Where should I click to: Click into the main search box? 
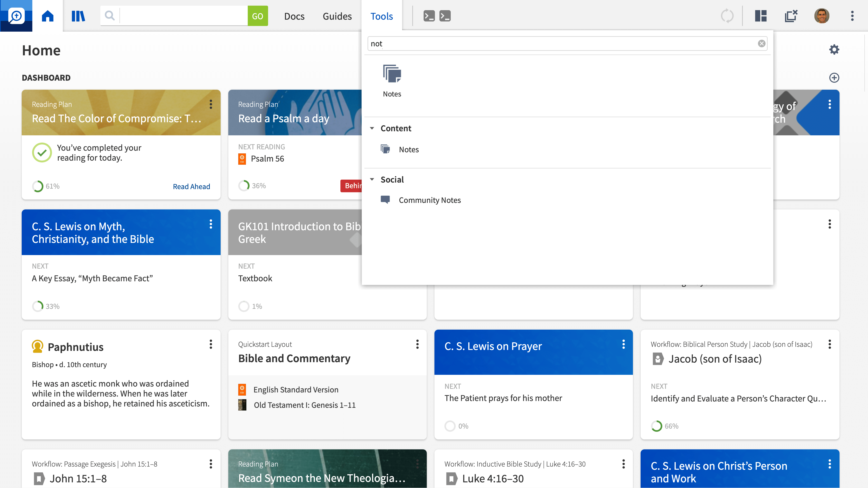(x=184, y=16)
